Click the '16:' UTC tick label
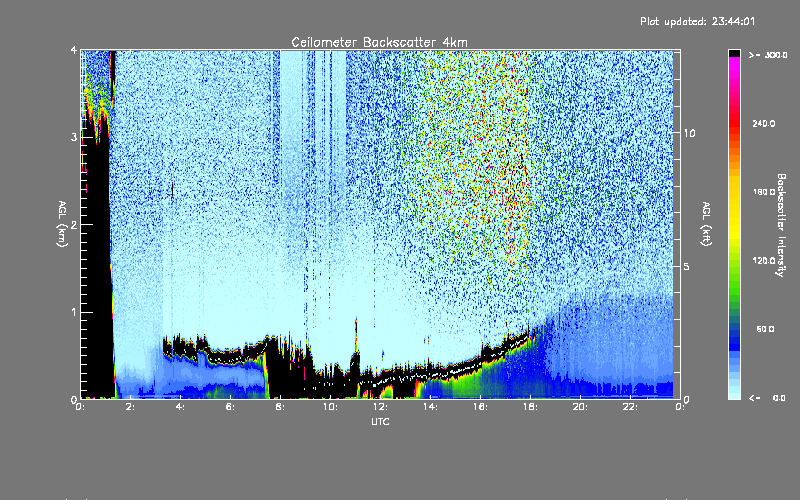The image size is (800, 500). [480, 407]
